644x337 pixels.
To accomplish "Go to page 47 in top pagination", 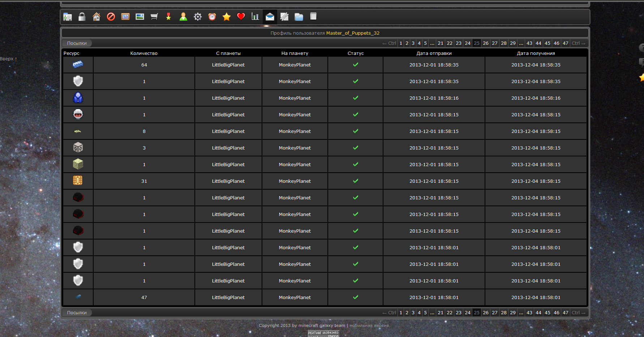I will pyautogui.click(x=566, y=43).
